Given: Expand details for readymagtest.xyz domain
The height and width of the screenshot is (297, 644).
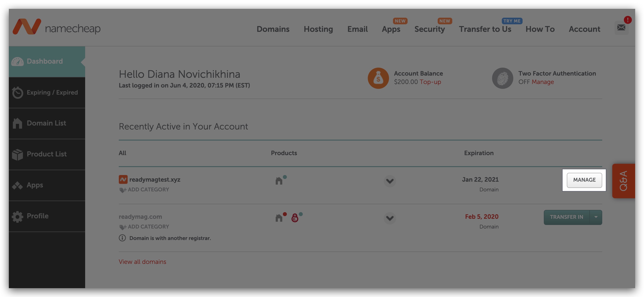Looking at the screenshot, I should point(389,181).
